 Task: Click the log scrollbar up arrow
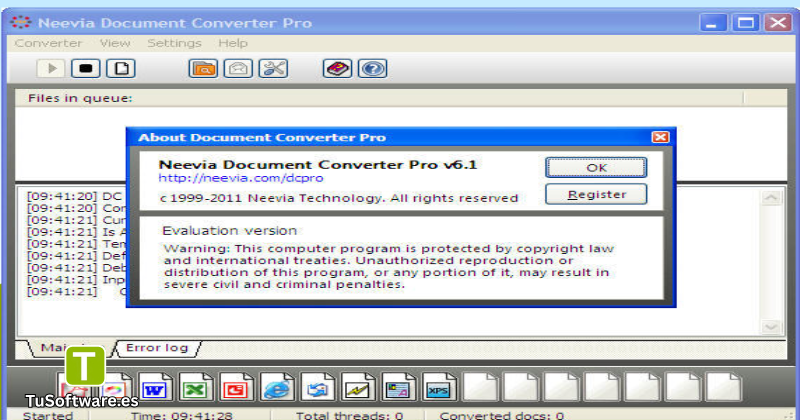coord(771,198)
